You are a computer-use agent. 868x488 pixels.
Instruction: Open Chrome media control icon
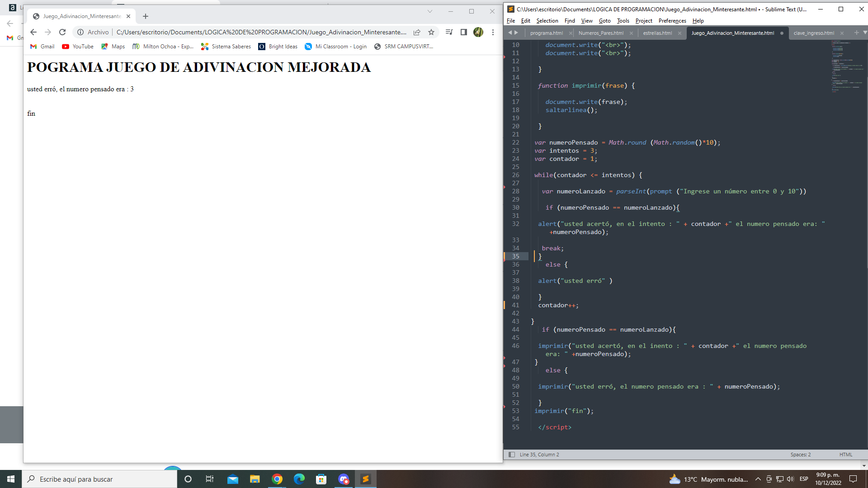[449, 32]
